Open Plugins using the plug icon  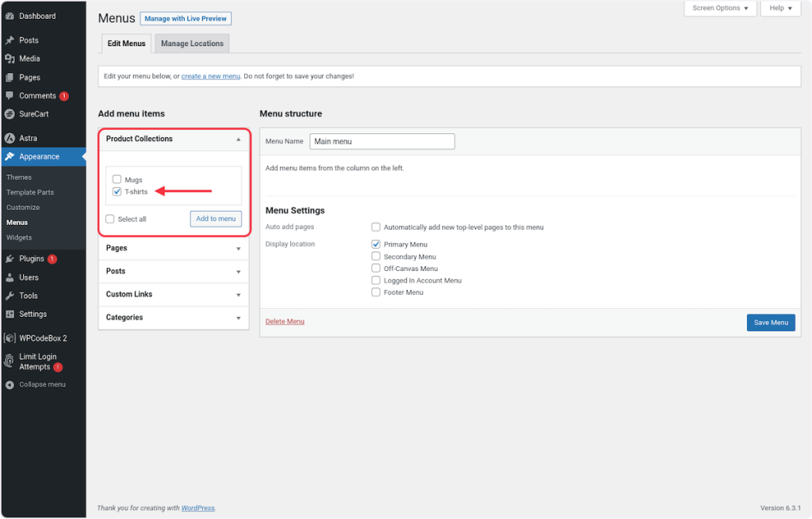tap(10, 259)
